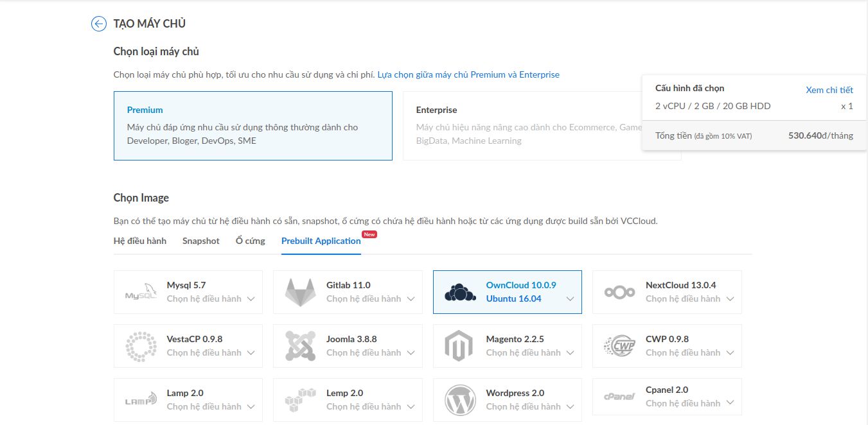This screenshot has height=425, width=868.
Task: Click 2 vCPU / 2 GB / 20 GB HDD configuration
Action: [x=713, y=106]
